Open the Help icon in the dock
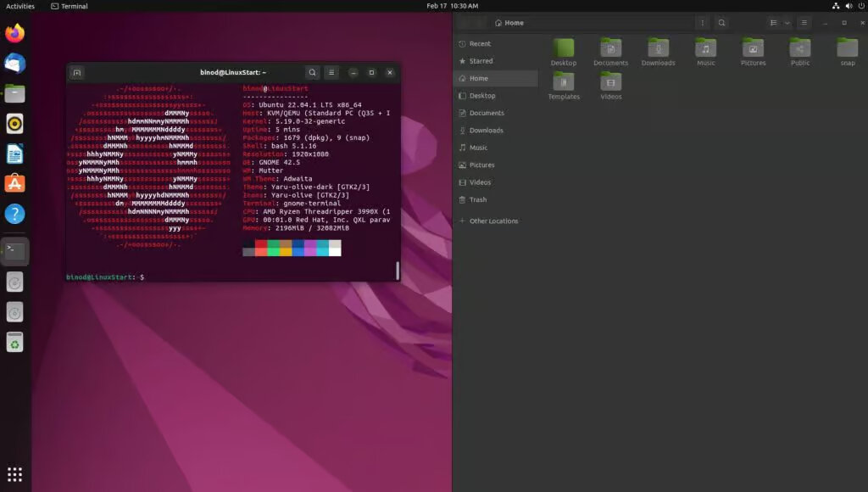 [15, 214]
